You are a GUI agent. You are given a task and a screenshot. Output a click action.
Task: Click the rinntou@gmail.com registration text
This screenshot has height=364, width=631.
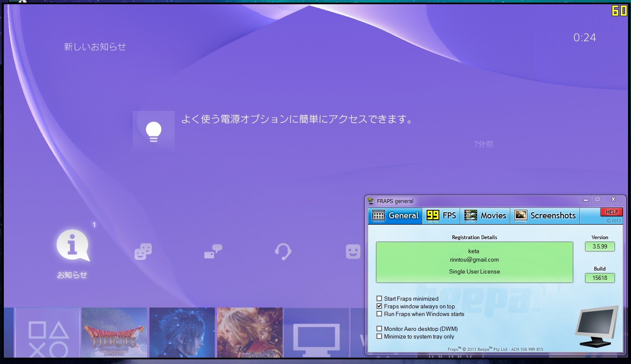474,260
